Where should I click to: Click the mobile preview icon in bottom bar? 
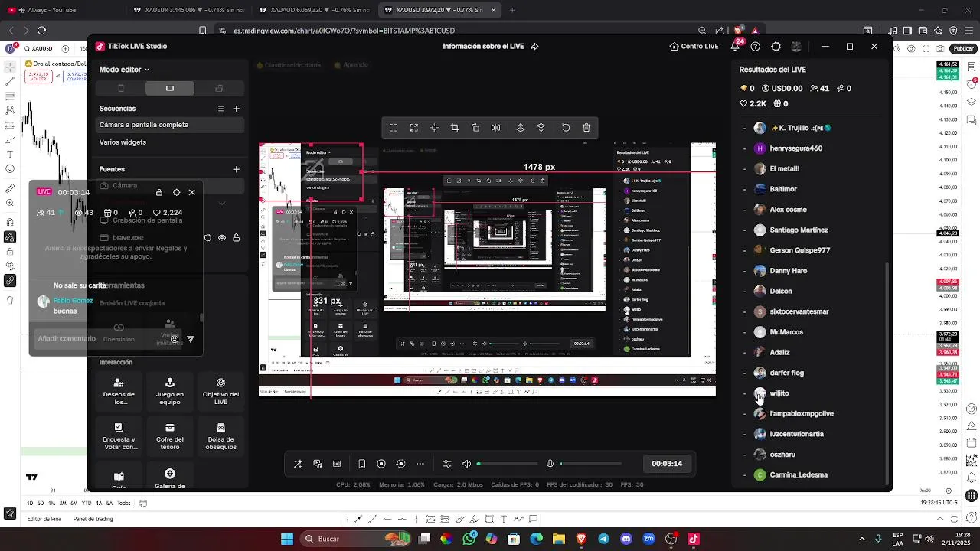click(x=362, y=464)
